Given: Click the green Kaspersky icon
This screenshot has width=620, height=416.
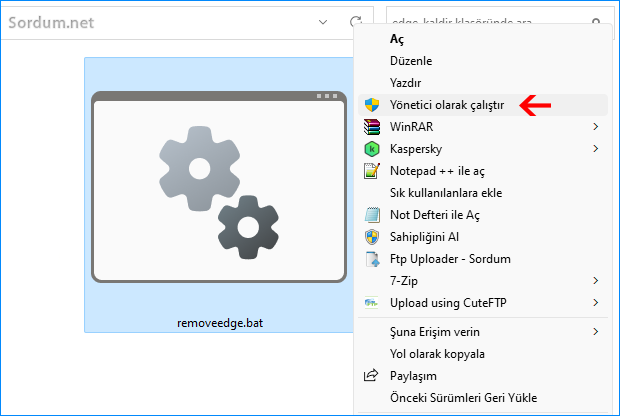Looking at the screenshot, I should pyautogui.click(x=372, y=149).
